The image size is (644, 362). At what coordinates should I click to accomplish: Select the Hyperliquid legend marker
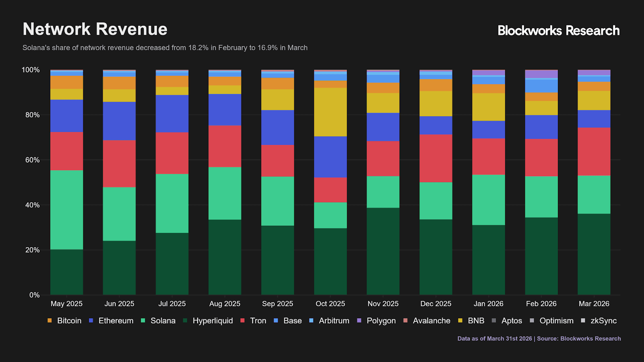[x=185, y=321]
